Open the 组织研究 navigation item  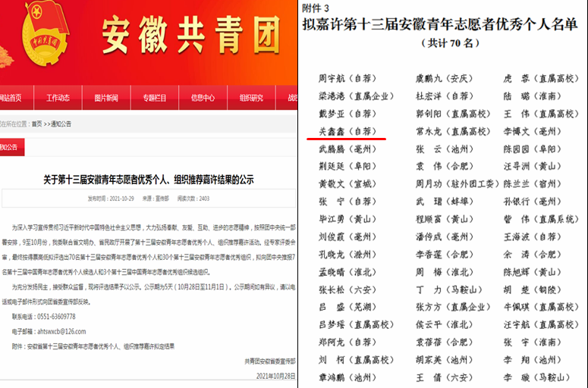tap(251, 98)
